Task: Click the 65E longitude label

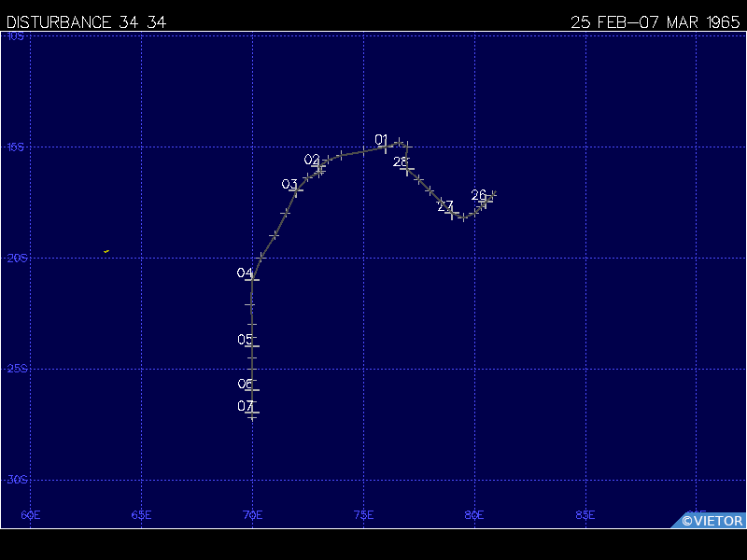Action: pos(142,515)
